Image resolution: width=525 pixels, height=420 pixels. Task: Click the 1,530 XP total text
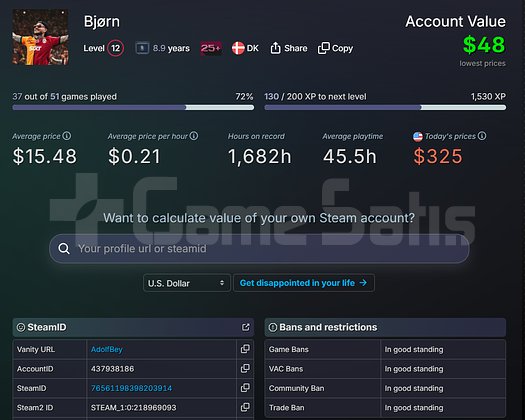point(488,96)
